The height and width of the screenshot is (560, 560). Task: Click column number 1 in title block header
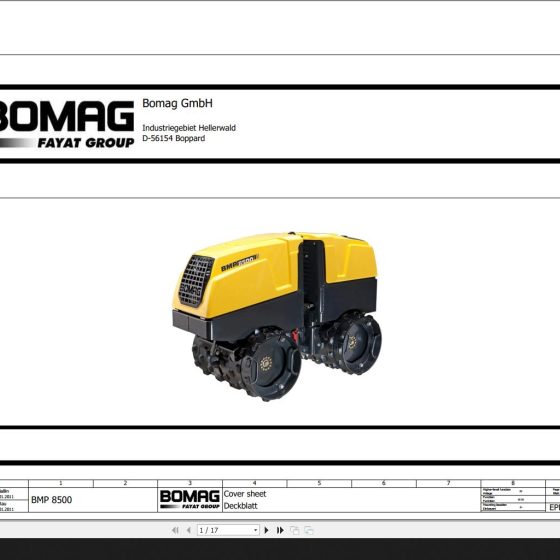click(x=61, y=483)
